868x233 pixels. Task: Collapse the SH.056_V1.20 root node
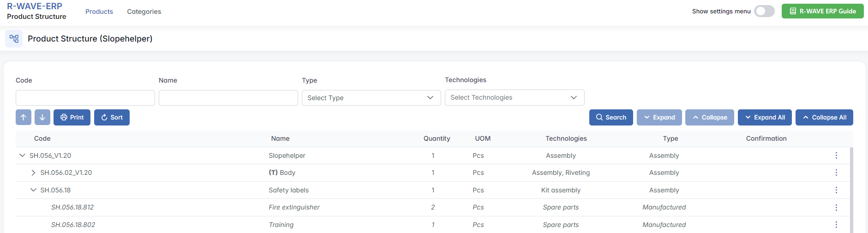point(22,155)
